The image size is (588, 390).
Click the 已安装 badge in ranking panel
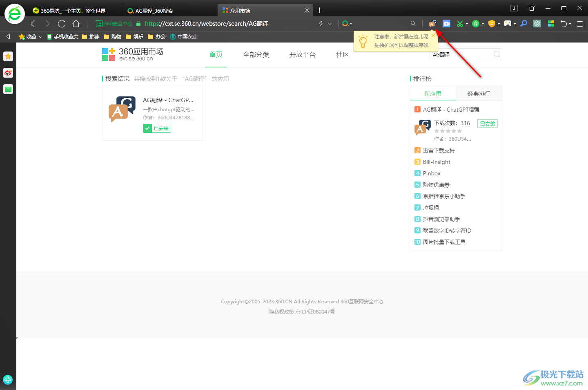[x=488, y=123]
